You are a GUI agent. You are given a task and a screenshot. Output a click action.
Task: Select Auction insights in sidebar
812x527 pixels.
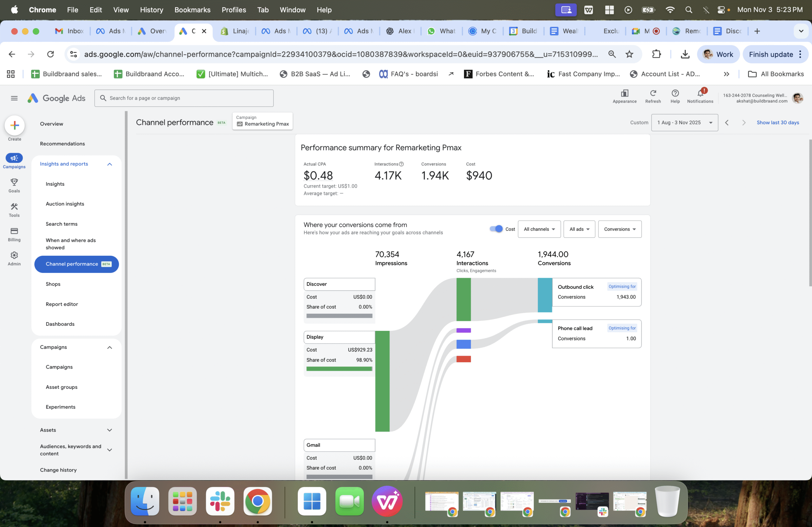(x=65, y=204)
